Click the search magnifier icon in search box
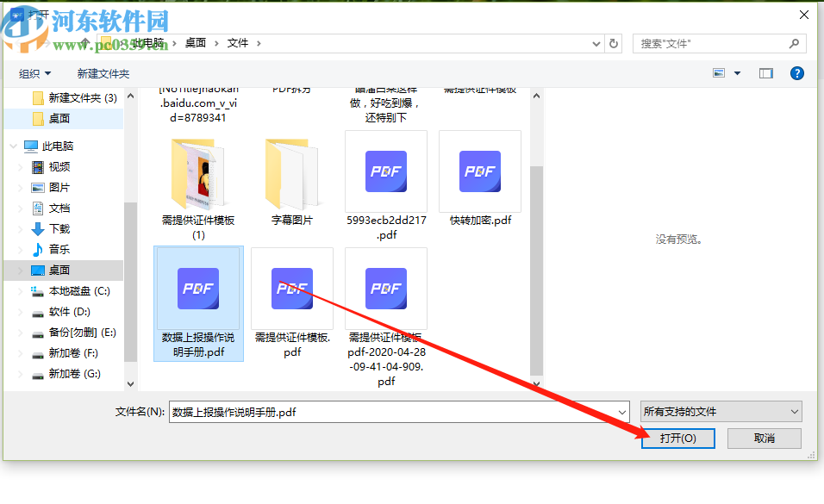The image size is (824, 504). (794, 42)
